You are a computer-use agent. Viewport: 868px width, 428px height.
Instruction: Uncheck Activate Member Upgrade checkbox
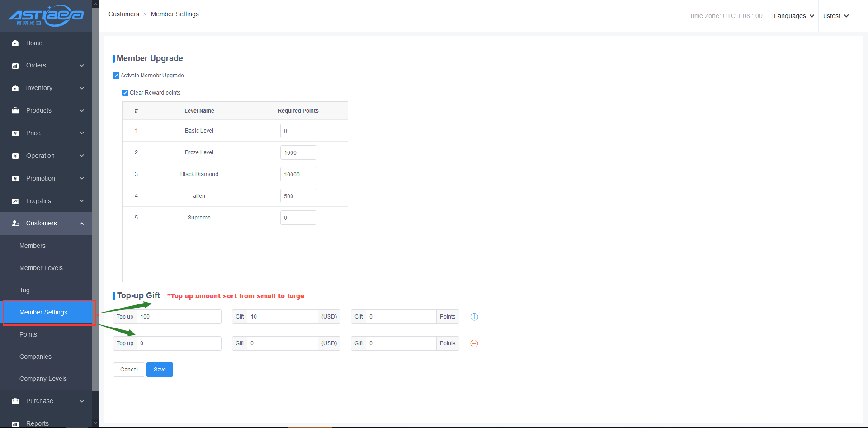[116, 76]
